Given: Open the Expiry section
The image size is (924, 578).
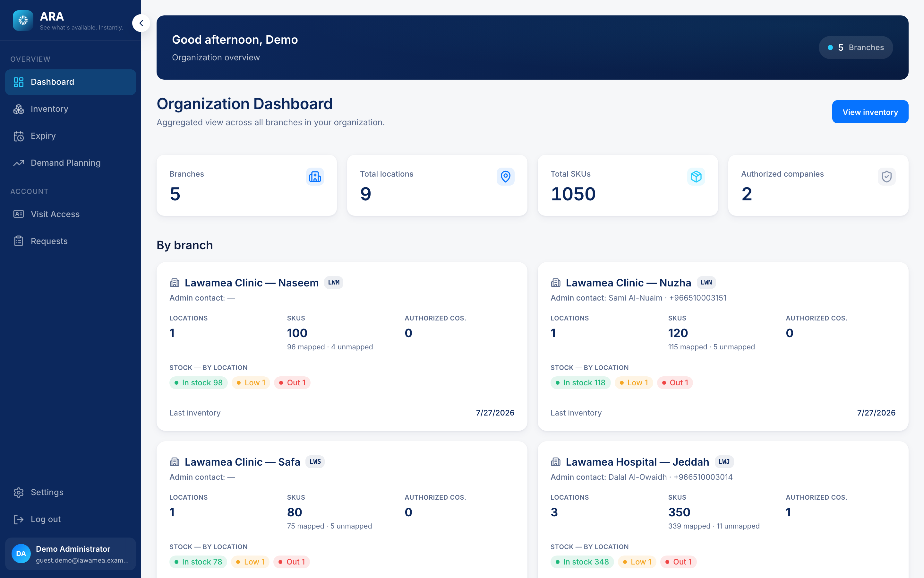Looking at the screenshot, I should click(x=71, y=136).
